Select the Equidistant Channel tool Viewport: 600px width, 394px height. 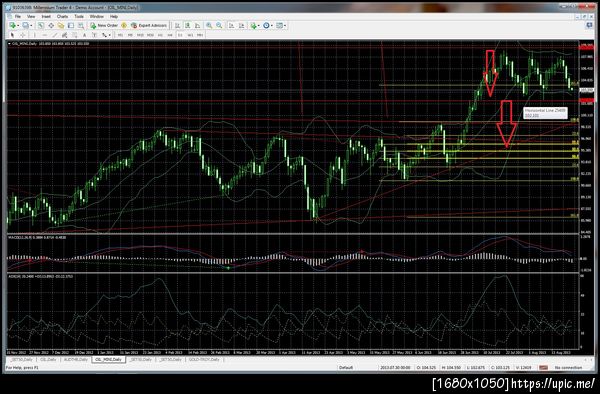click(65, 35)
